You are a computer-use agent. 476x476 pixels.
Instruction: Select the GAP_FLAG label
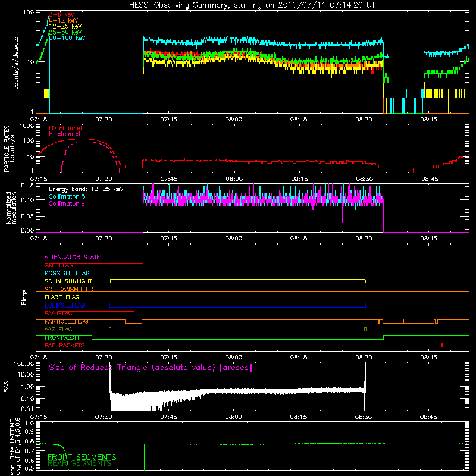click(x=58, y=265)
